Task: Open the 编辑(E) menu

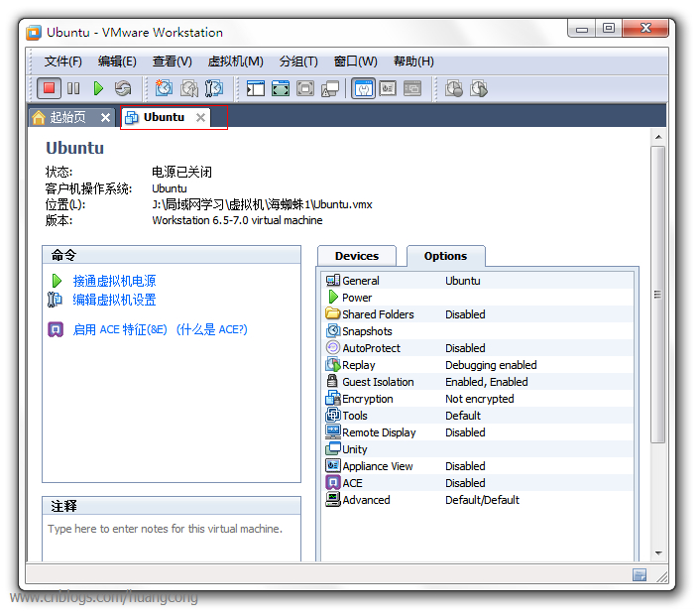Action: [x=117, y=61]
